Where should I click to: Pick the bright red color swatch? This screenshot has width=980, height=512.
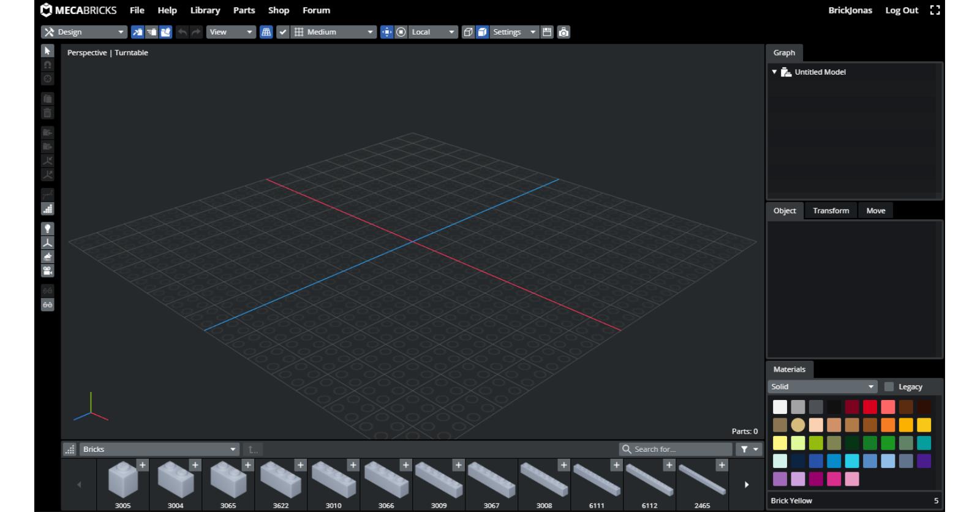coord(870,407)
